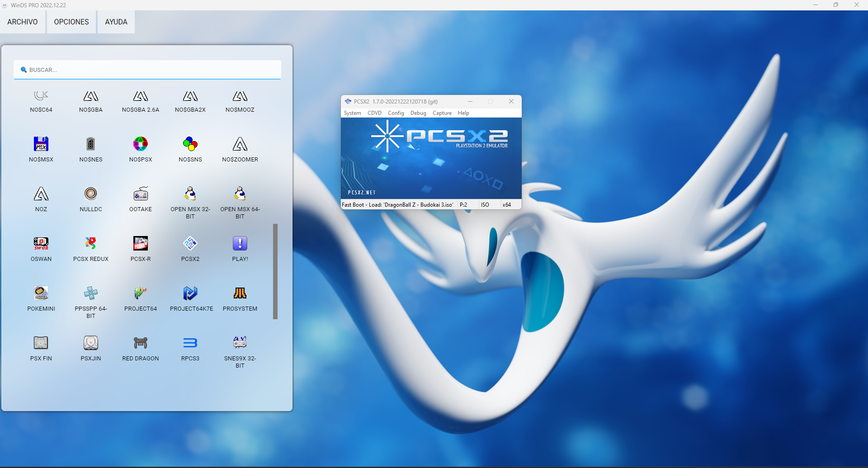This screenshot has height=468, width=868.
Task: Open the Help menu in PCSX2
Action: pos(463,113)
